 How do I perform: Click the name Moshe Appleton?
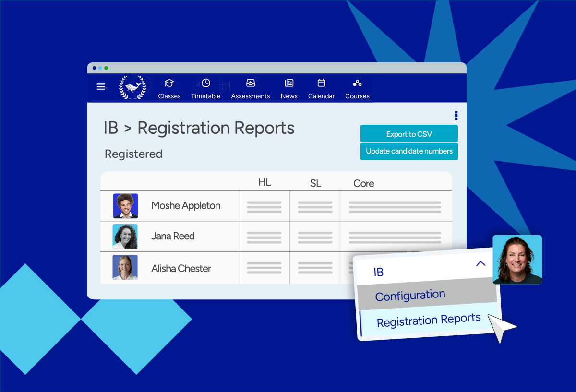(186, 206)
